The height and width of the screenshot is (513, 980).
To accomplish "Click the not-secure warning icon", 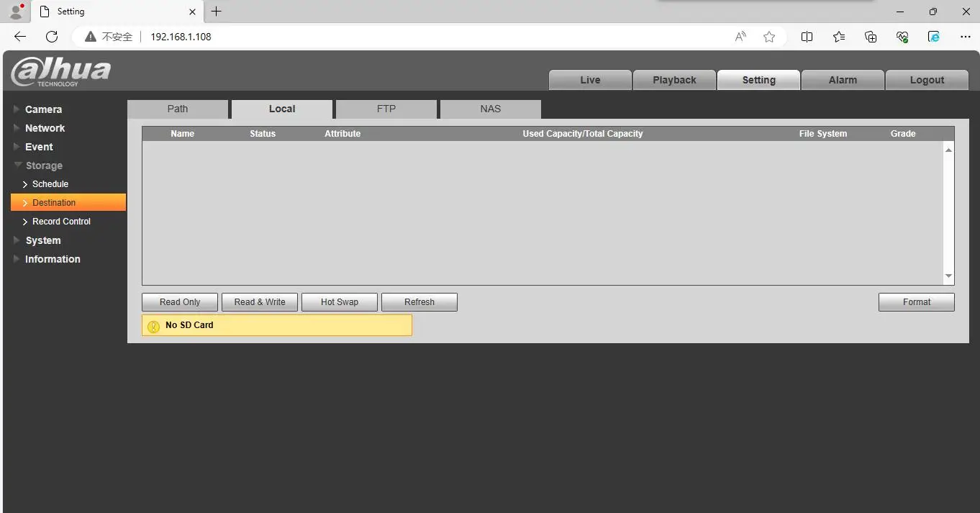I will (x=91, y=37).
